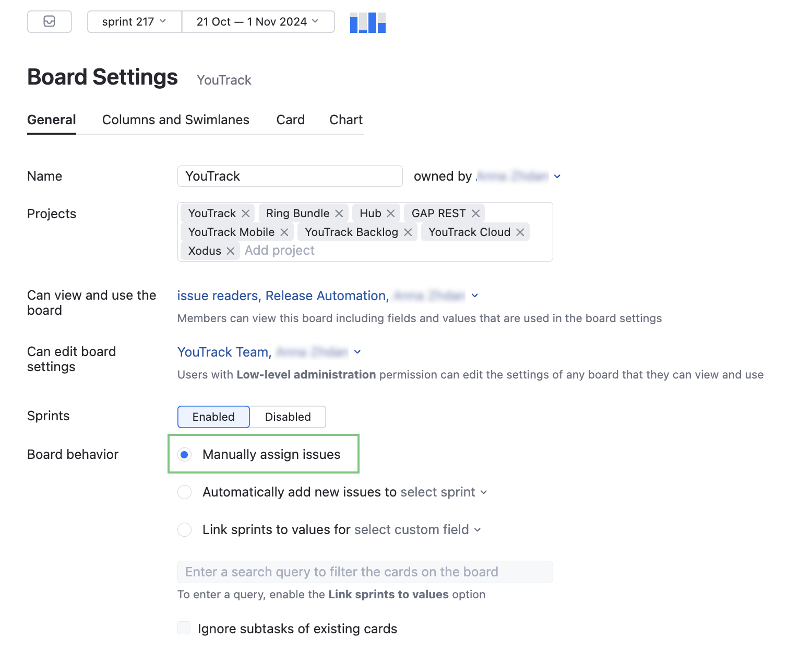Screen dimensions: 812x662
Task: Remove GAP REST from the board projects
Action: (475, 213)
